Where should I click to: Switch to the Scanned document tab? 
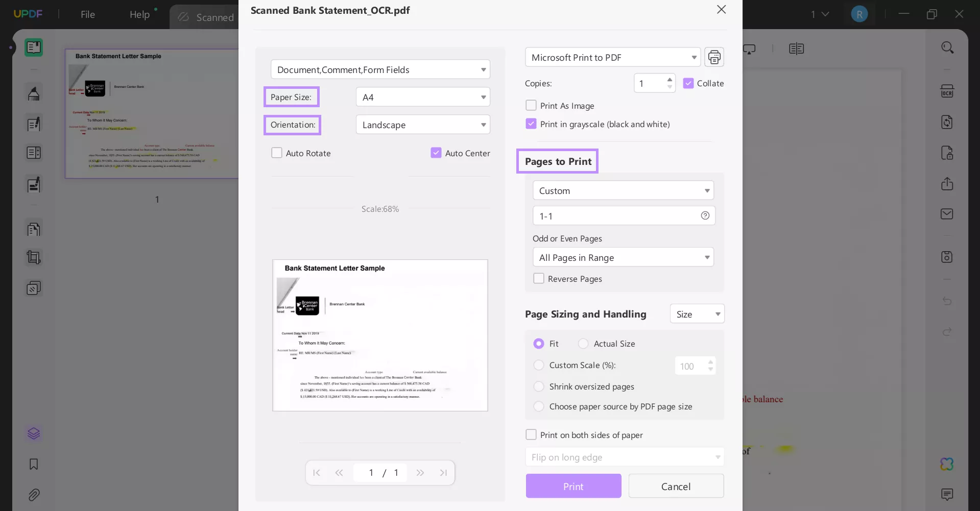point(205,17)
